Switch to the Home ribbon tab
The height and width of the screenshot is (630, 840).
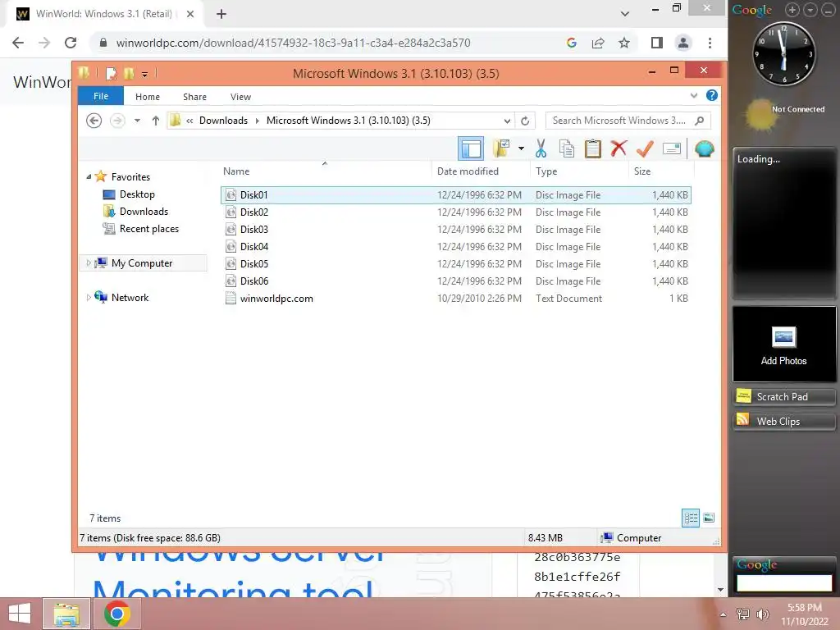click(148, 97)
